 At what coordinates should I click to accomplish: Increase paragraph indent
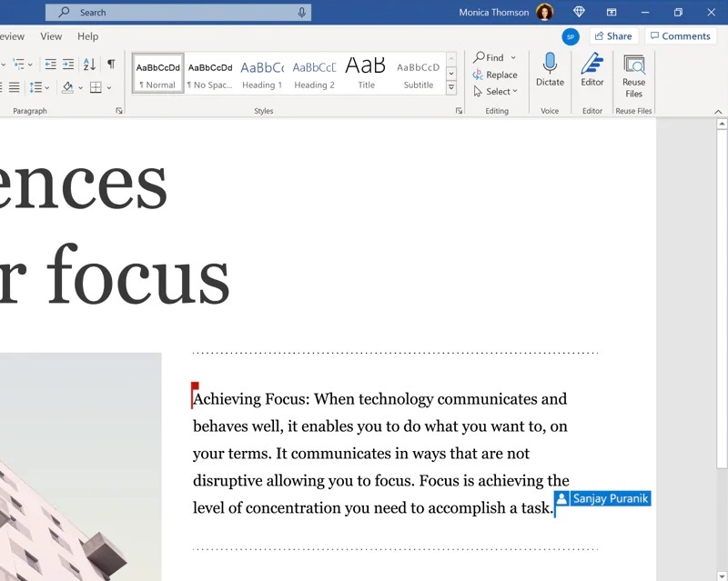pyautogui.click(x=68, y=64)
